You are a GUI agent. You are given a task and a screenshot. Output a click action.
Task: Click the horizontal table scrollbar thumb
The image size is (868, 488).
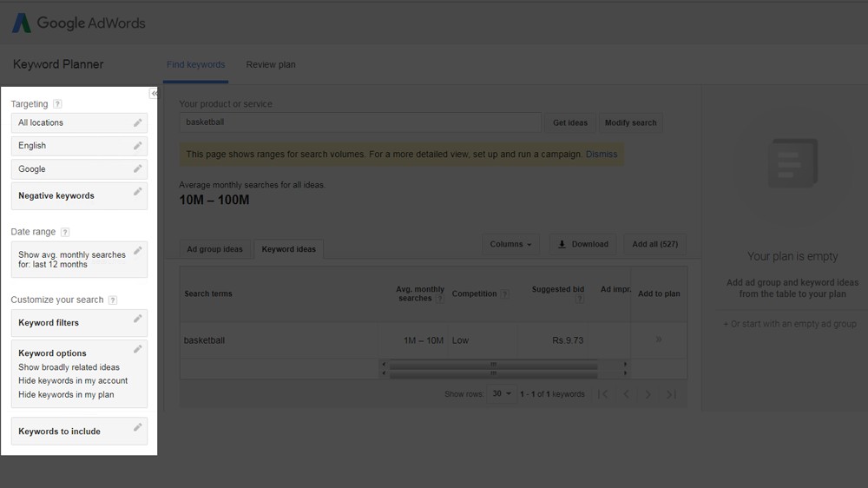(493, 365)
